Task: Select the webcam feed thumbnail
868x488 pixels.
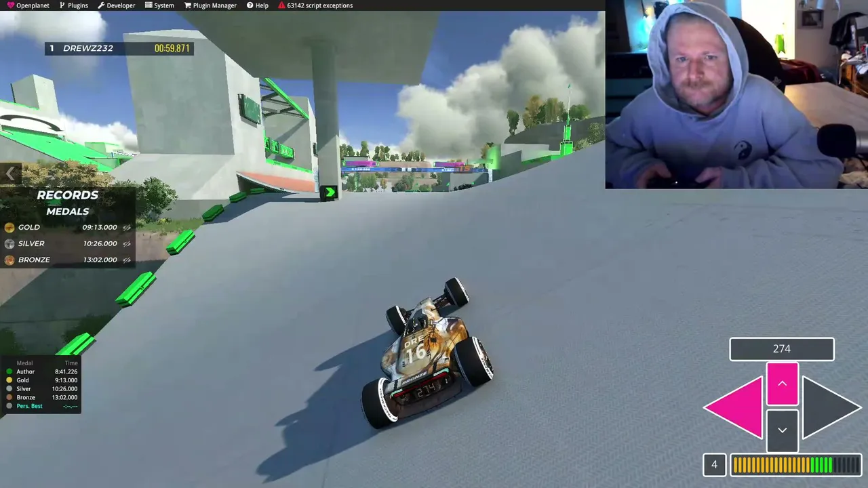Action: [736, 94]
